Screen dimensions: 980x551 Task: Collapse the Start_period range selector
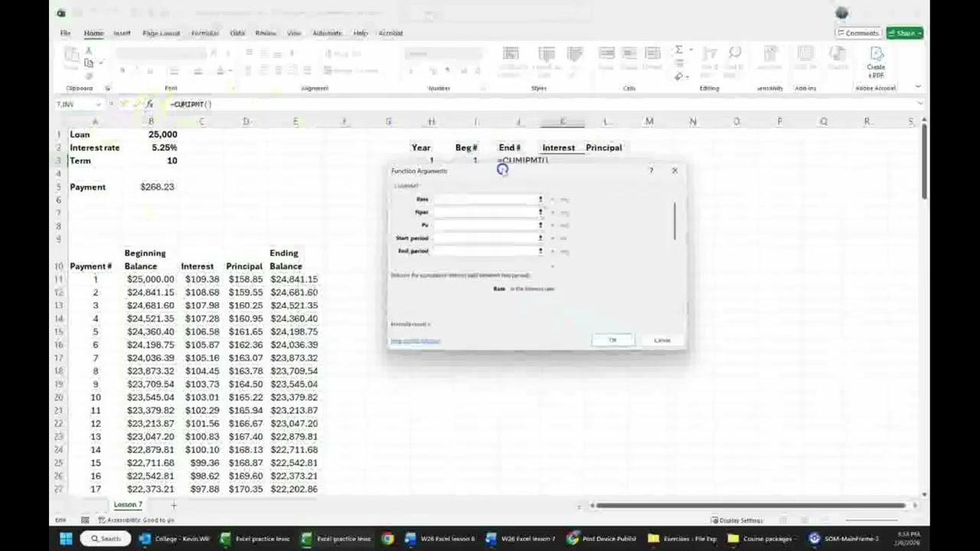[541, 238]
